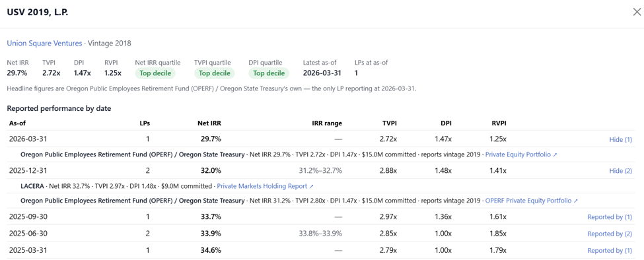Collapse the 2025-12-31 row via Hide (2)
Screen dimensions: 644x260
(620, 171)
